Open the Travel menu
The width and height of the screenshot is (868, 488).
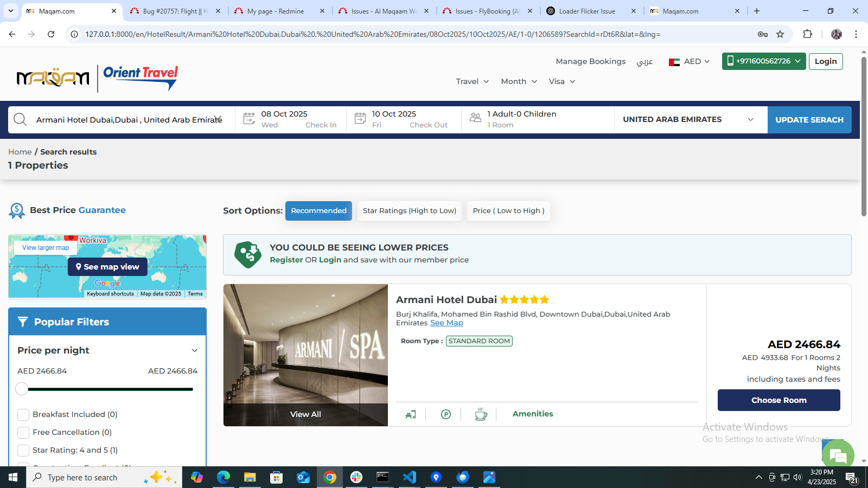click(x=472, y=81)
